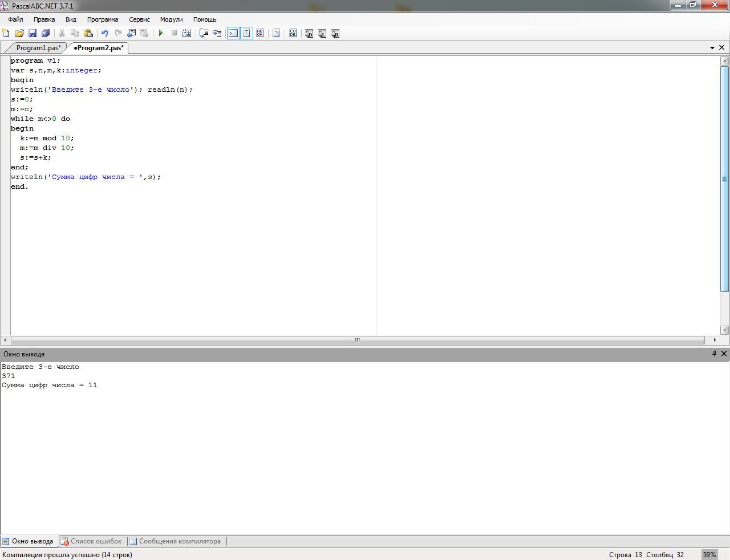This screenshot has width=730, height=560.
Task: Click the 59% zoom indicator in status bar
Action: [x=709, y=554]
